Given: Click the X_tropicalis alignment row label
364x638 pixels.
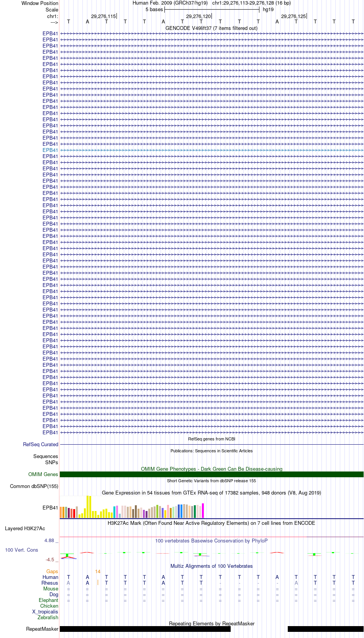Looking at the screenshot, I should (x=45, y=612).
